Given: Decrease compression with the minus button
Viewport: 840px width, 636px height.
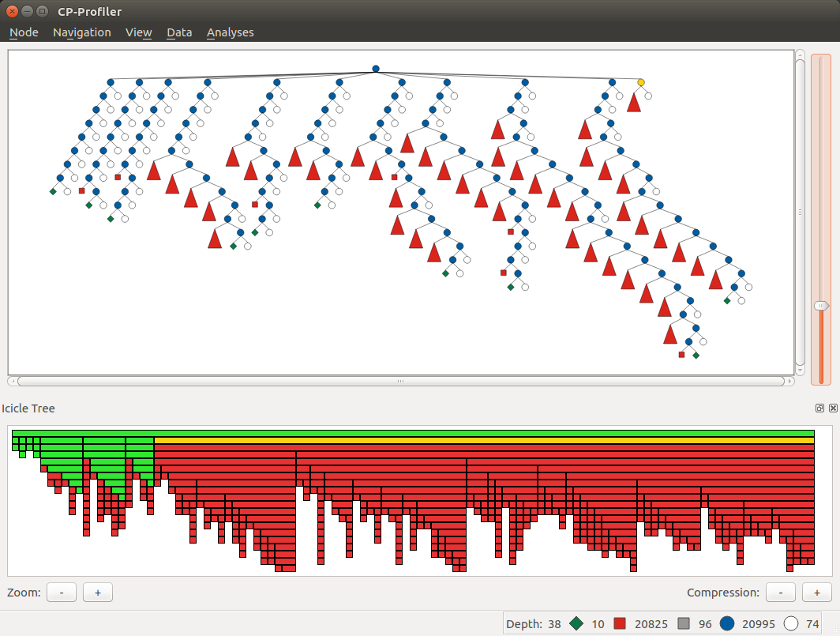Looking at the screenshot, I should pyautogui.click(x=781, y=593).
